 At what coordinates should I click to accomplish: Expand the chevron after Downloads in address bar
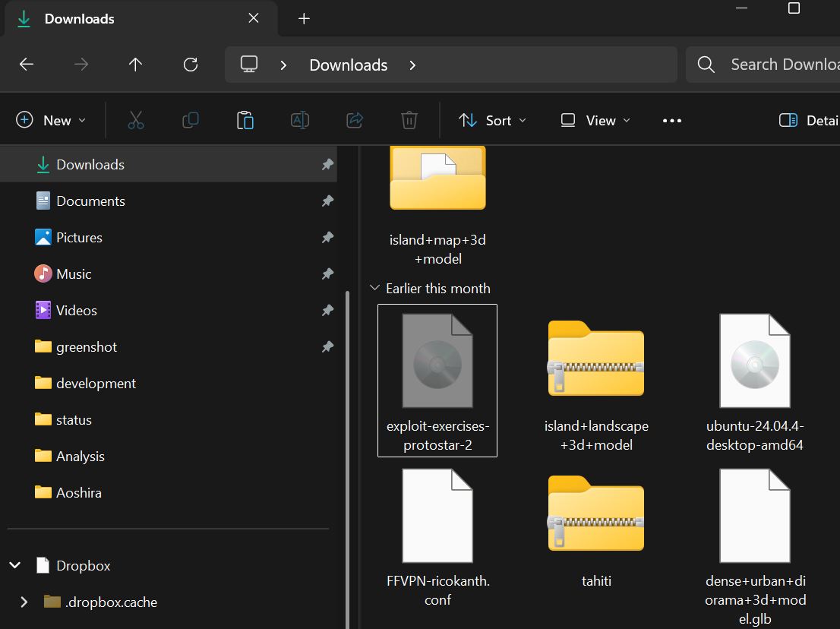[412, 65]
